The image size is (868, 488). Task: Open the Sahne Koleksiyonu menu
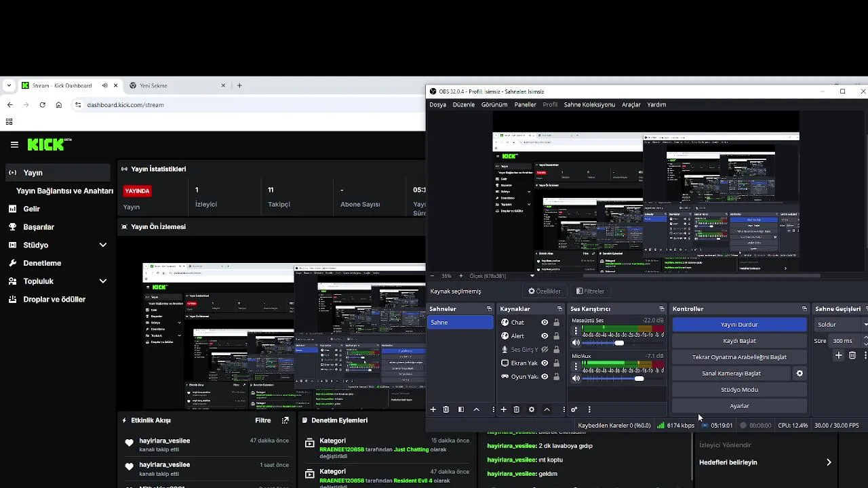coord(589,105)
